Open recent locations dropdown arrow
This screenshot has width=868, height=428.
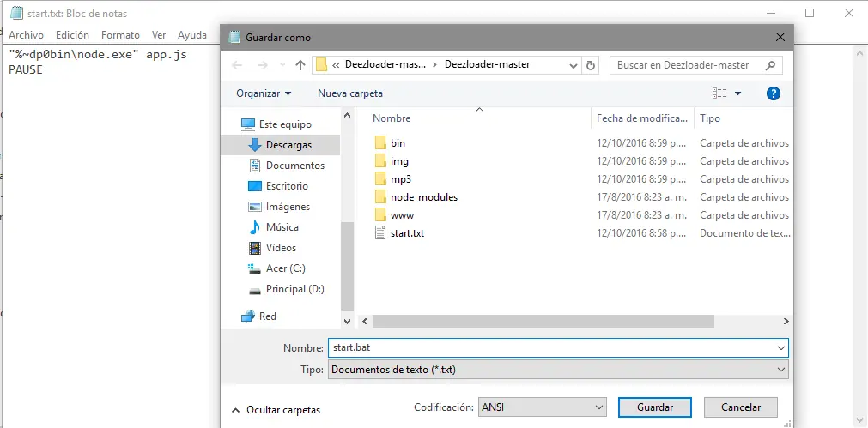click(x=282, y=65)
